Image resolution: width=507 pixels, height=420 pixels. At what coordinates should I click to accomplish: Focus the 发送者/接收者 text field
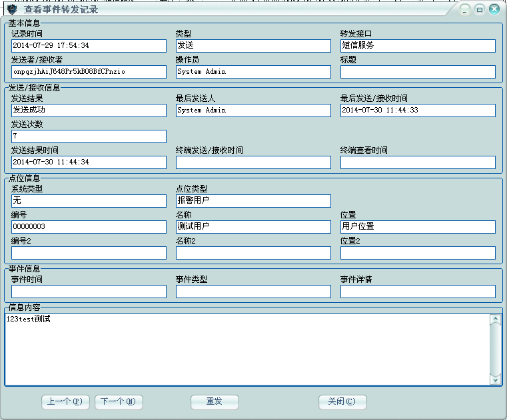click(x=89, y=72)
